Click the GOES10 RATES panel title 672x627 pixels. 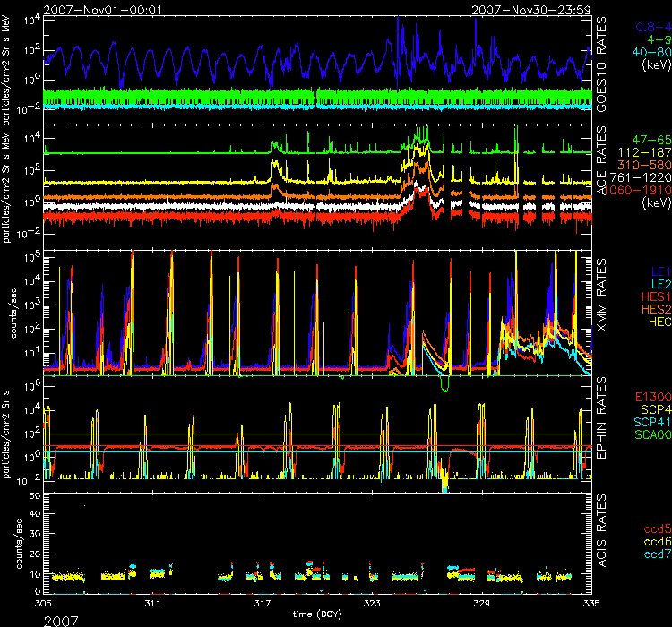[602, 64]
